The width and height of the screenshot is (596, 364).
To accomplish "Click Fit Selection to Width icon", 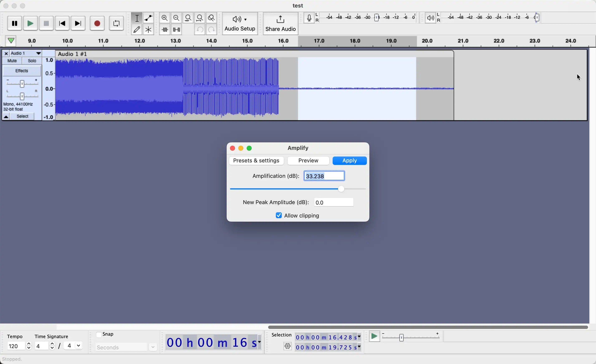I will [x=188, y=18].
